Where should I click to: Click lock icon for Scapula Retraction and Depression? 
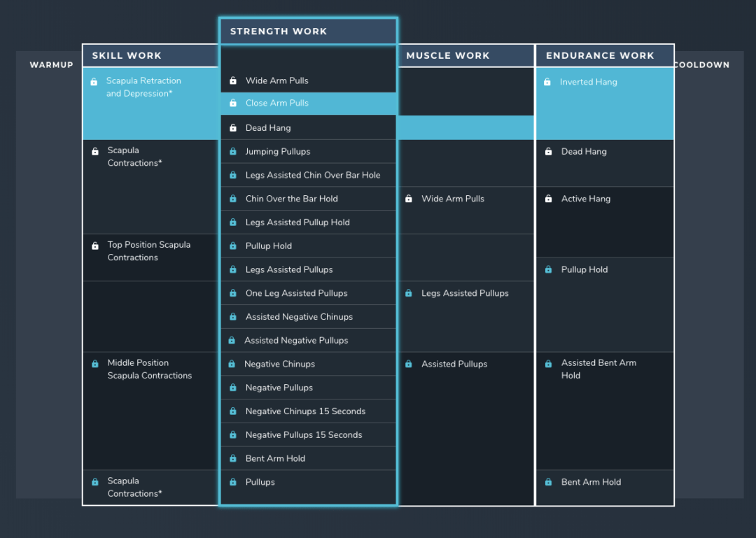(x=94, y=82)
